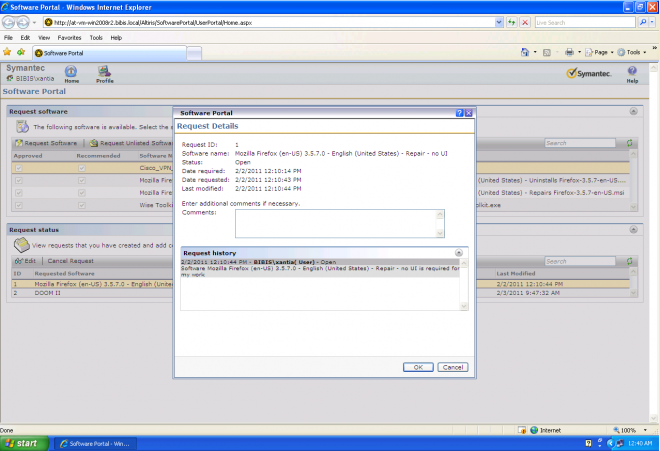660x451 pixels.
Task: Toggle Approved checkbox in Repairs Firefox row
Action: click(x=19, y=192)
